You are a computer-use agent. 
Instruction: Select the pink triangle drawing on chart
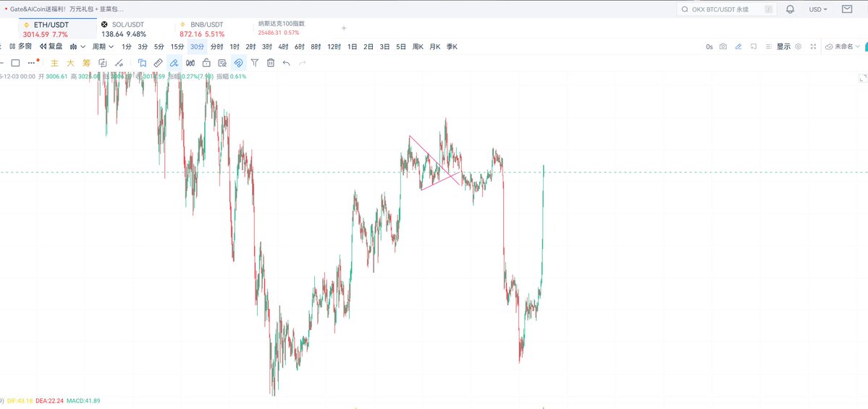[436, 164]
